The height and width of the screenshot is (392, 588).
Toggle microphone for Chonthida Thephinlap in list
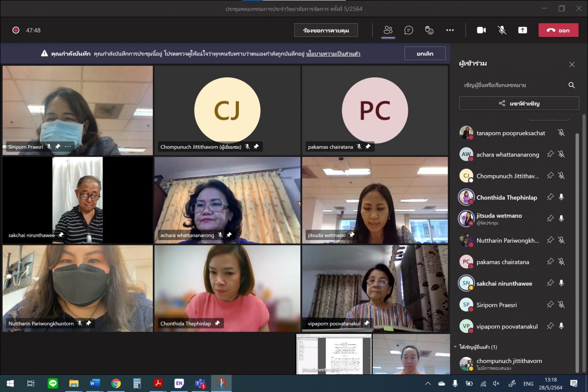pos(561,197)
